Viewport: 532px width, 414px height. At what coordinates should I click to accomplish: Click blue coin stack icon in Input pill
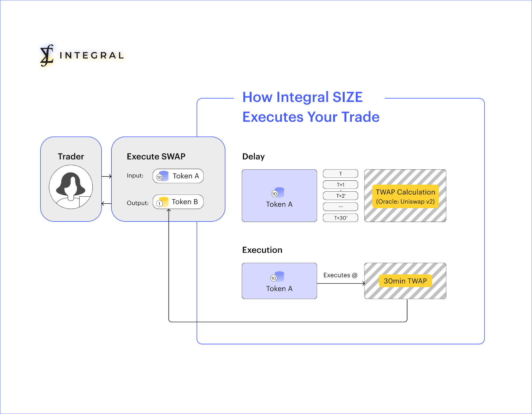coord(163,176)
